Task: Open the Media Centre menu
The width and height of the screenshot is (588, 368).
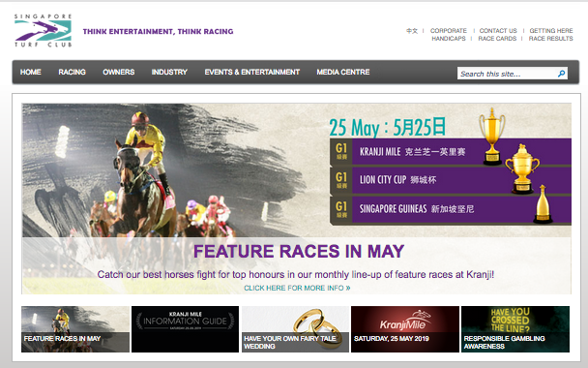Action: [343, 72]
